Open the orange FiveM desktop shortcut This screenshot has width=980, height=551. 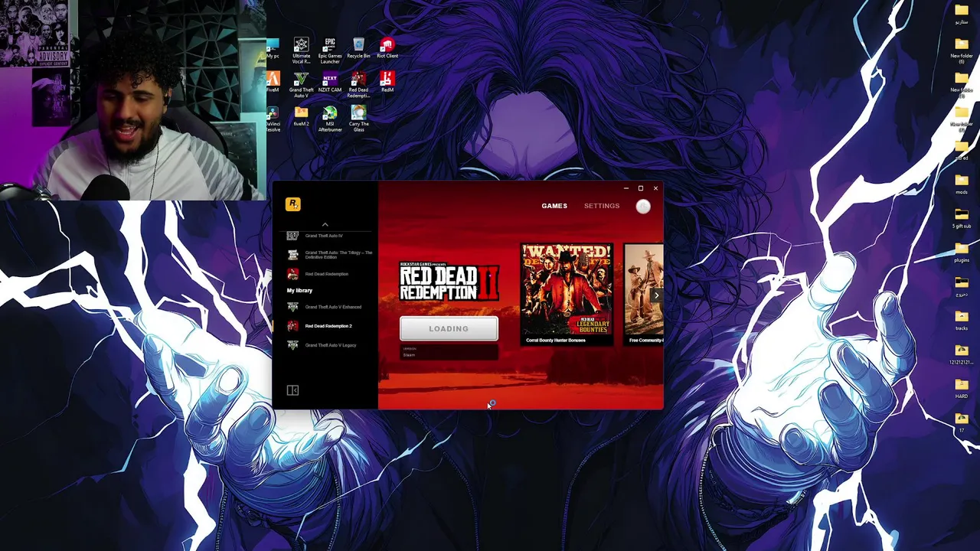pyautogui.click(x=272, y=82)
